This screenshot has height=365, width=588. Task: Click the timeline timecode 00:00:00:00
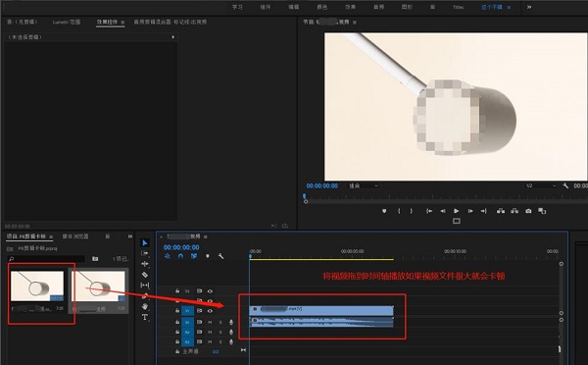click(181, 247)
